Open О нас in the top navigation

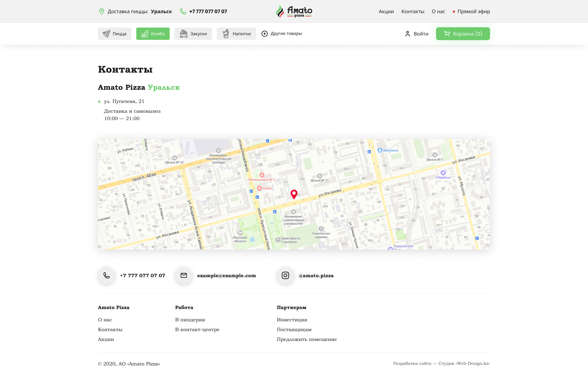coord(439,11)
